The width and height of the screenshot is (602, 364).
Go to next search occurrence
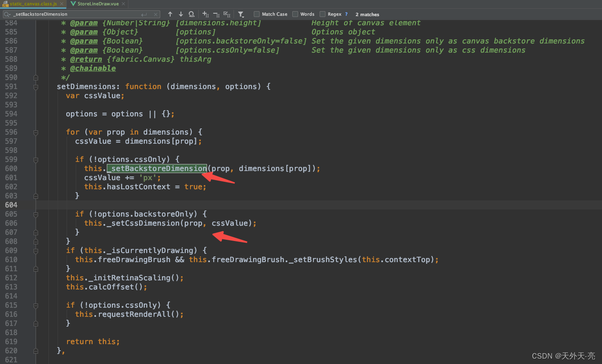[x=181, y=14]
